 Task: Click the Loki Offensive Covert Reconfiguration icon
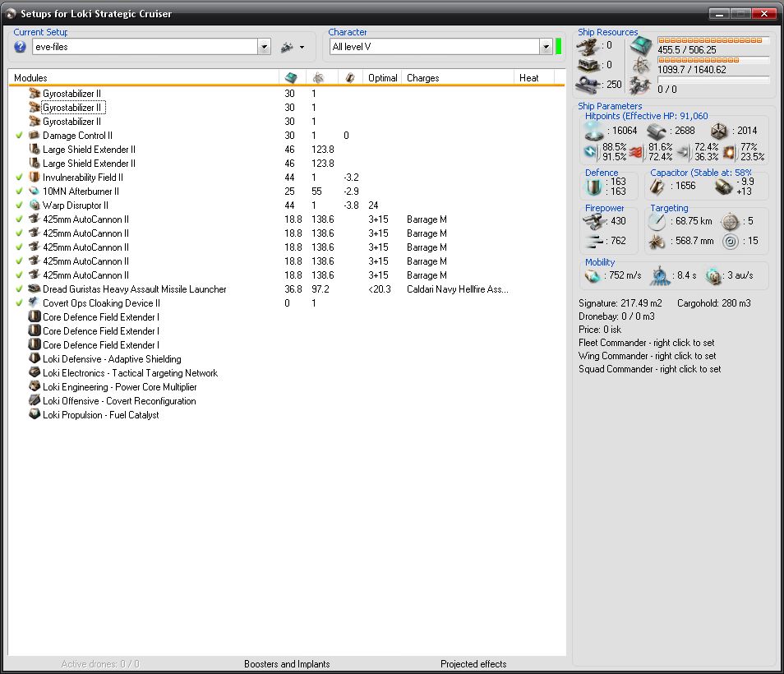(35, 400)
